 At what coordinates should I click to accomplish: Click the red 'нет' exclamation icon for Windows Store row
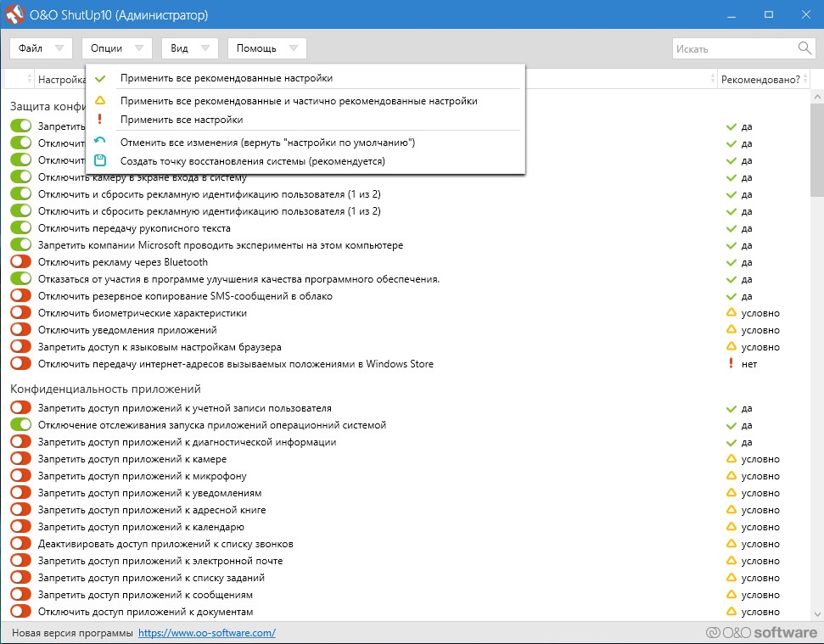(730, 364)
